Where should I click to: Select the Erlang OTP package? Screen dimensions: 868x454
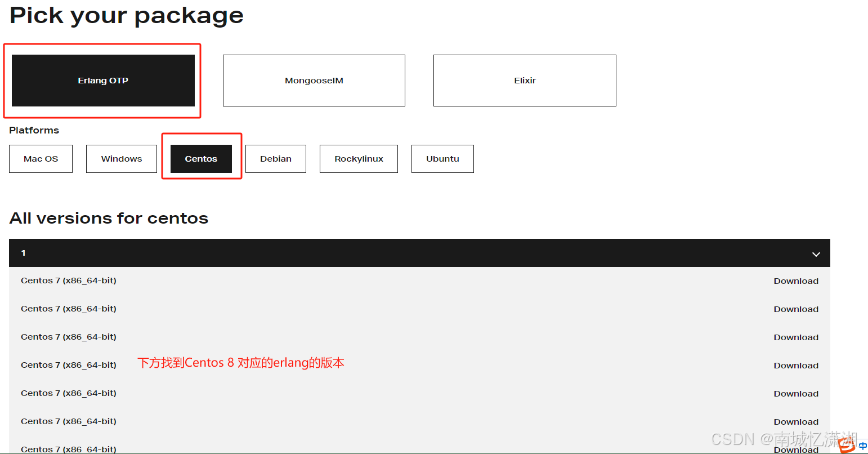coord(103,81)
